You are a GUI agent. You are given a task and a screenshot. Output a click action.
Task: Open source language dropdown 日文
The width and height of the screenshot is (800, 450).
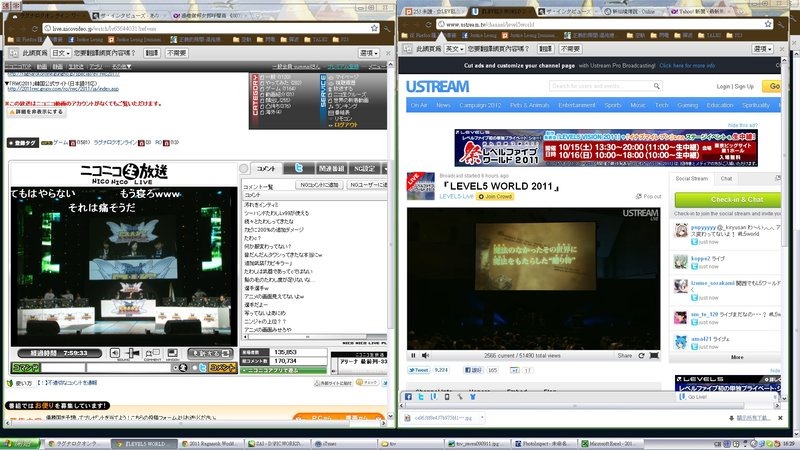click(61, 52)
